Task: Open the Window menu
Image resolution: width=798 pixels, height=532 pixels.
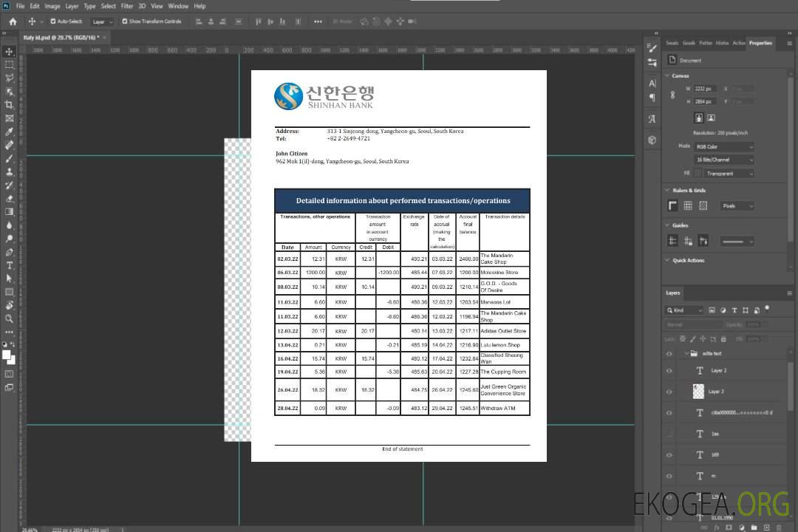Action: [x=178, y=6]
